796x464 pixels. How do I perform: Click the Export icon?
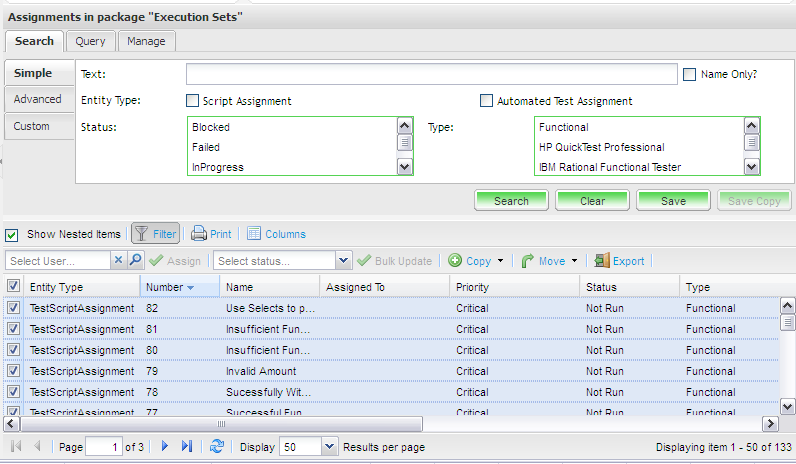pos(601,261)
